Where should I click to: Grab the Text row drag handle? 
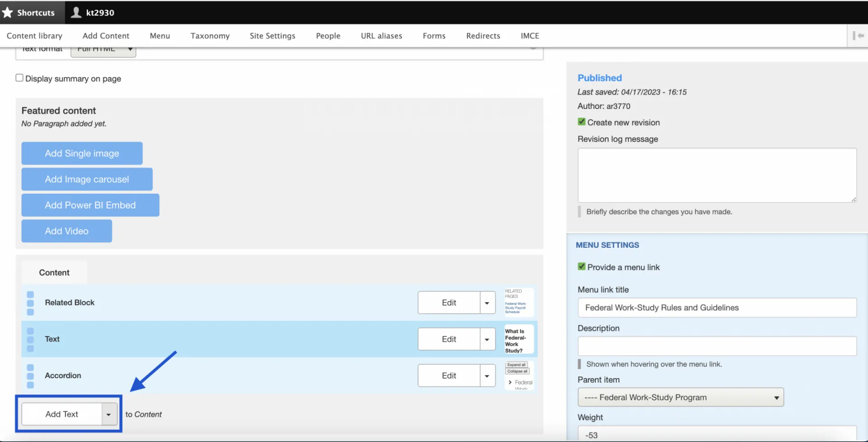point(30,339)
